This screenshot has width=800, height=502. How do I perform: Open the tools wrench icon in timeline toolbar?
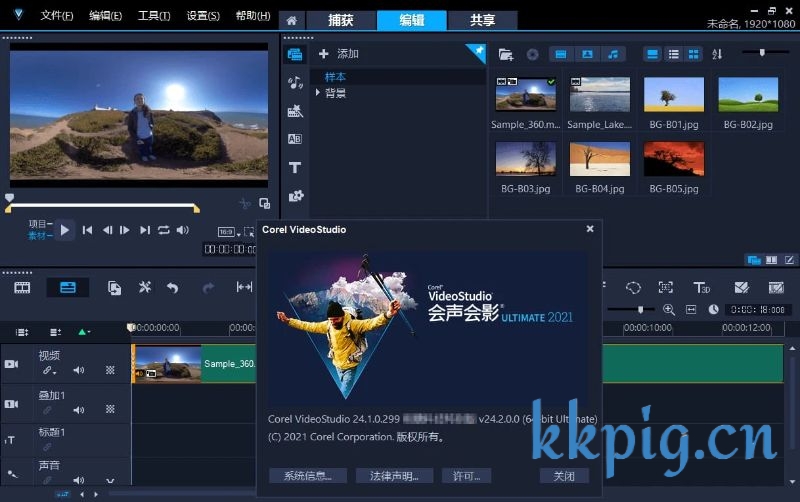pyautogui.click(x=145, y=287)
